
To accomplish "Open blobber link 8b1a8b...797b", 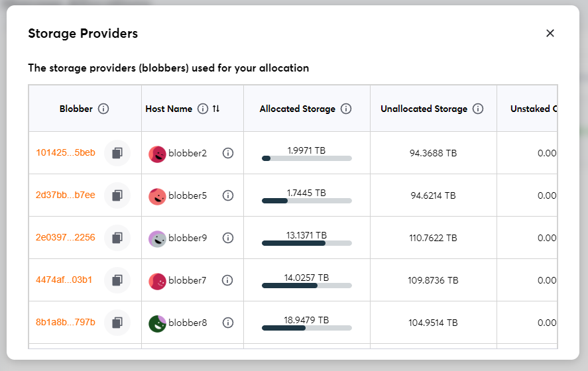I will click(x=66, y=323).
